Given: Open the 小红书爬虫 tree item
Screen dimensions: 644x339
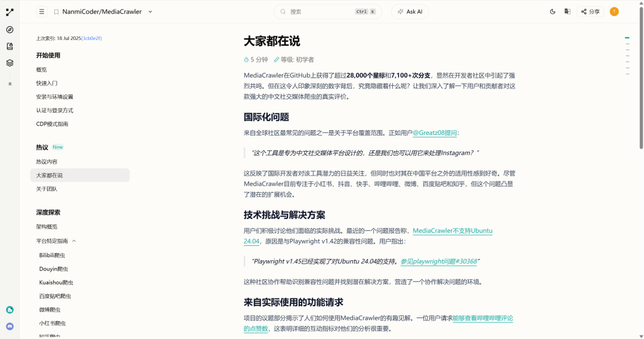Looking at the screenshot, I should (52, 323).
